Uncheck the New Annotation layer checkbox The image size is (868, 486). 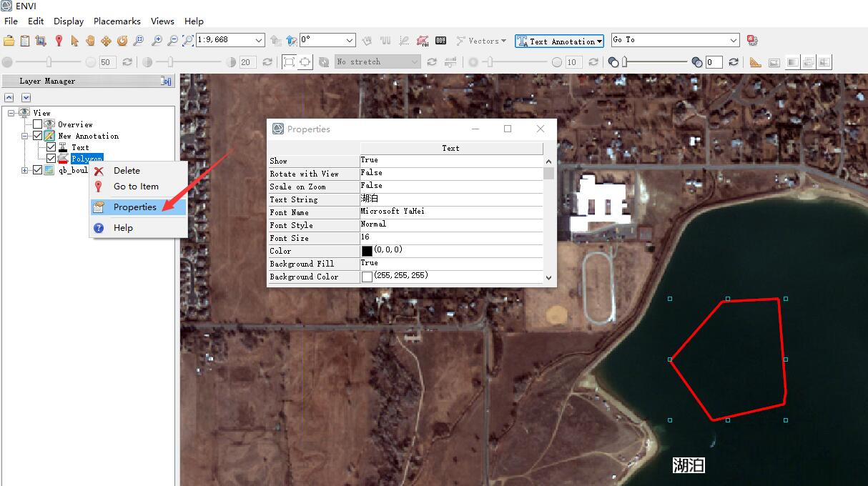tap(38, 136)
